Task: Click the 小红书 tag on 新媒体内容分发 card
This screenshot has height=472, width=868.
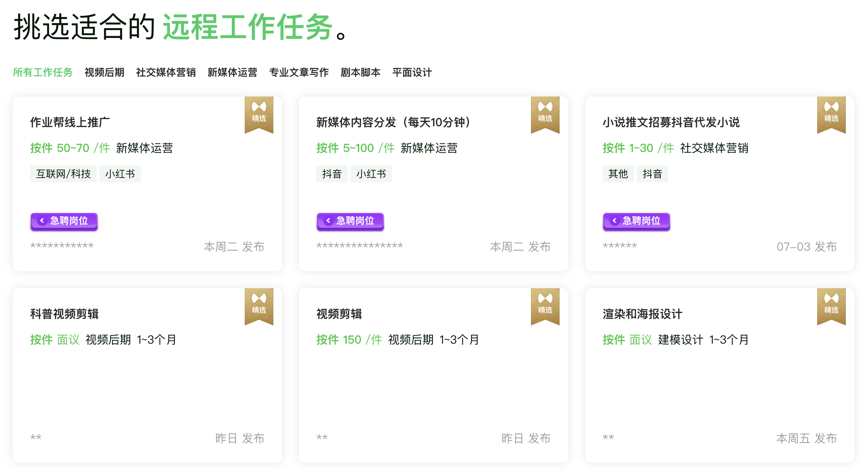Action: pyautogui.click(x=371, y=174)
